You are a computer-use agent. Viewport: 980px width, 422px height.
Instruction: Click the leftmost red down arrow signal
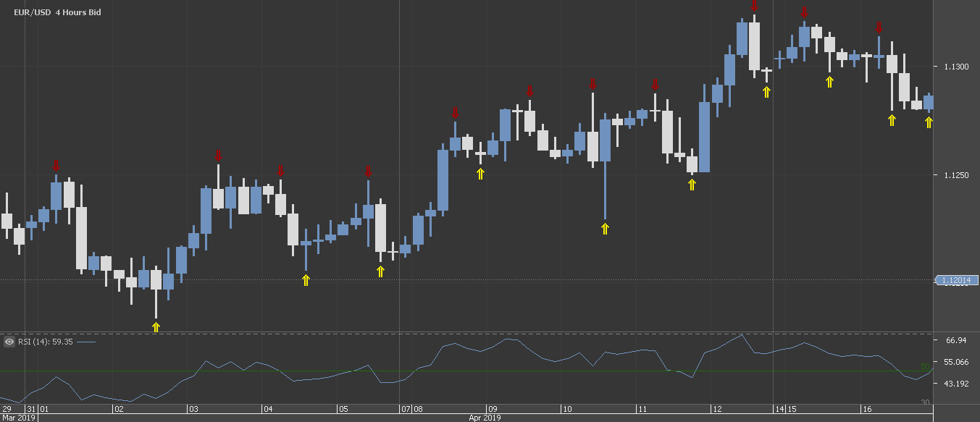click(x=56, y=166)
